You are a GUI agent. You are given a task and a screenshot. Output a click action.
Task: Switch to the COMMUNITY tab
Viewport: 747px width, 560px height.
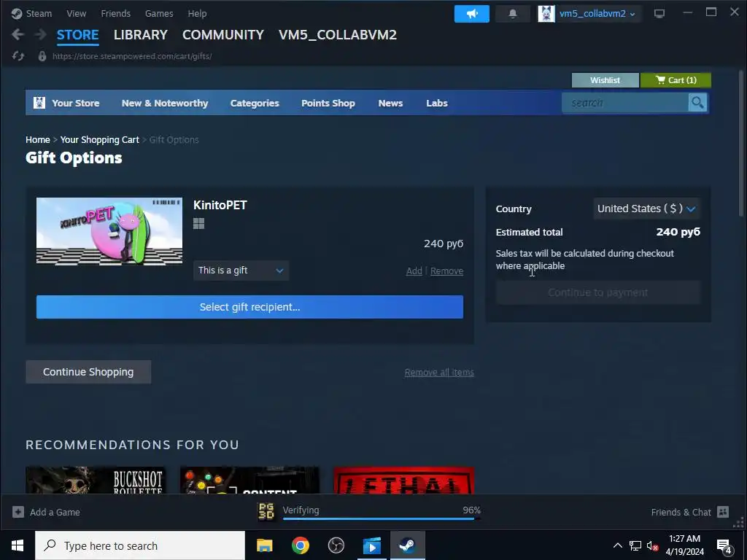coord(223,35)
